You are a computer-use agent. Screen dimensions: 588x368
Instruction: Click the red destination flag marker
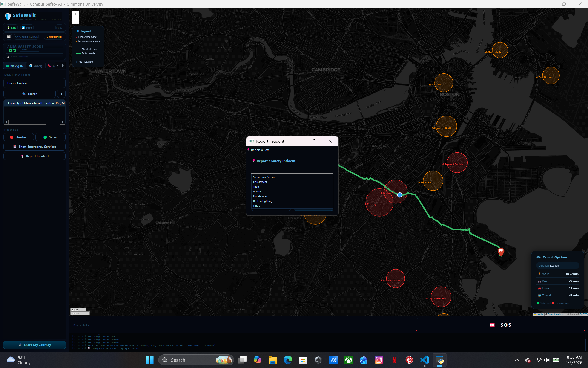[501, 251]
